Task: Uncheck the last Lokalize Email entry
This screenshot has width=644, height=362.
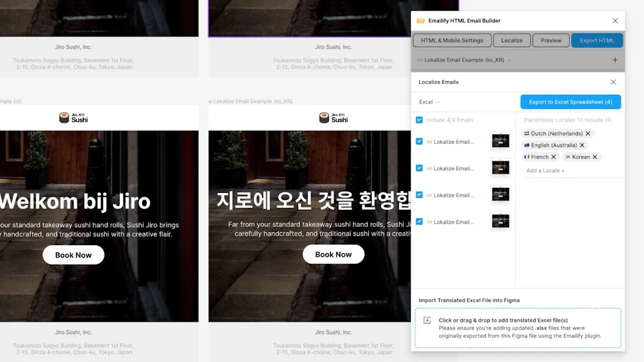Action: click(x=418, y=221)
